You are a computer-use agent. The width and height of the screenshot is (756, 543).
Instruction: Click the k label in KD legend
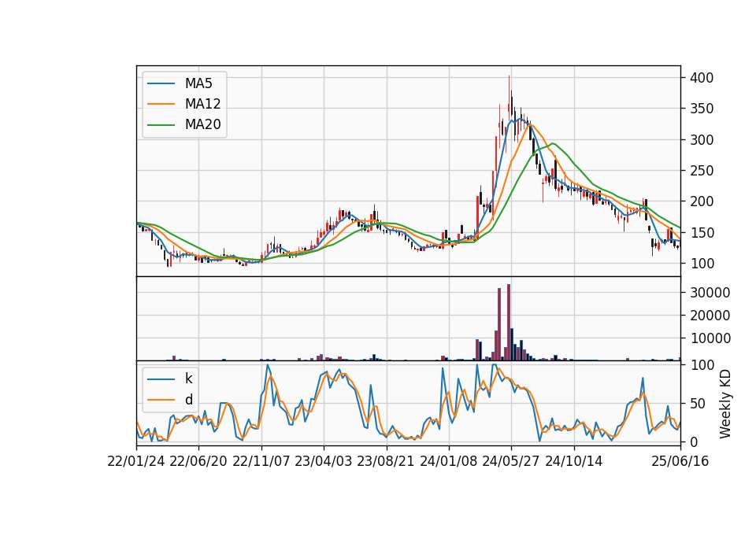(x=188, y=379)
